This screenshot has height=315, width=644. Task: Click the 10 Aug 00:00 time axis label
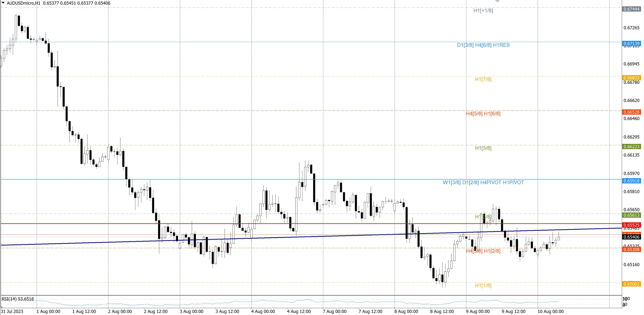tap(550, 311)
